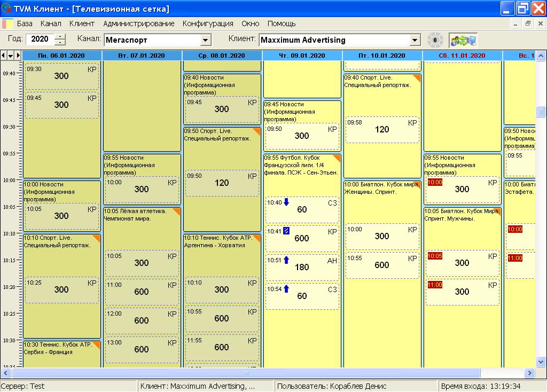
Task: Open the down-arrow menu above the time ruler
Action: pyautogui.click(x=11, y=56)
